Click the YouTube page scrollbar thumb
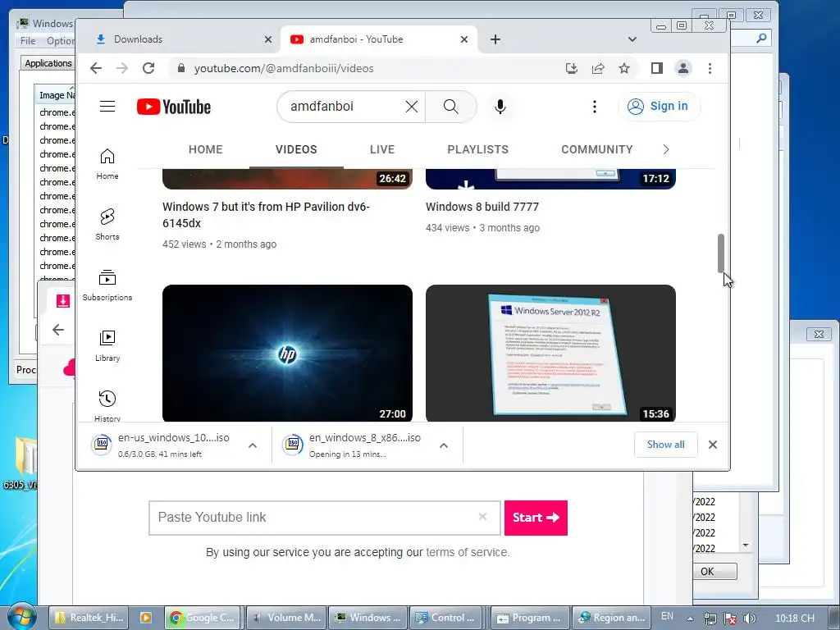Image resolution: width=840 pixels, height=630 pixels. [x=721, y=253]
